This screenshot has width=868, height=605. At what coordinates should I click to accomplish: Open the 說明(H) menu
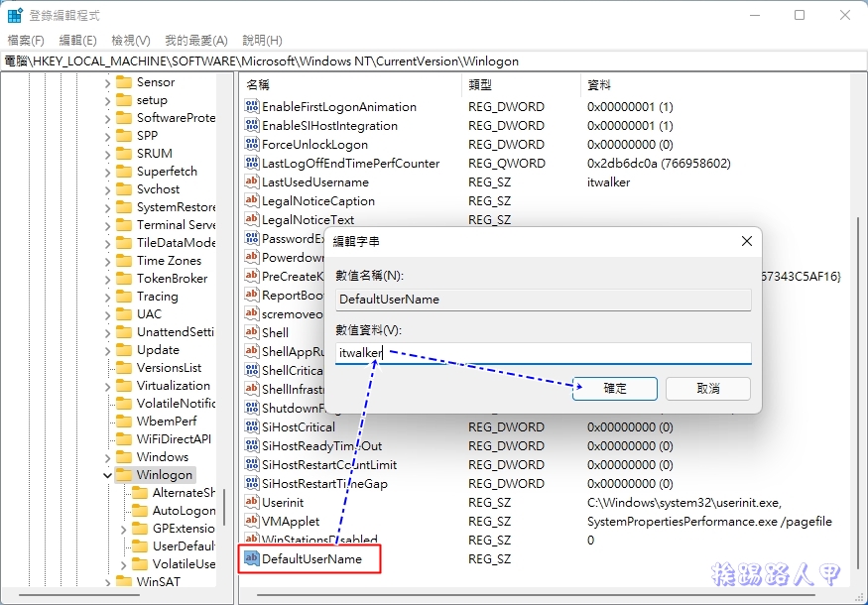[x=263, y=41]
